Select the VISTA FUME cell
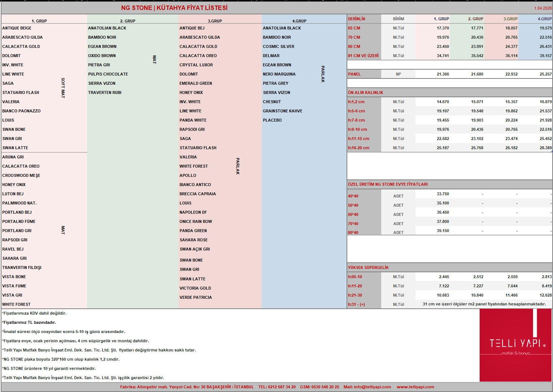 tap(14, 286)
